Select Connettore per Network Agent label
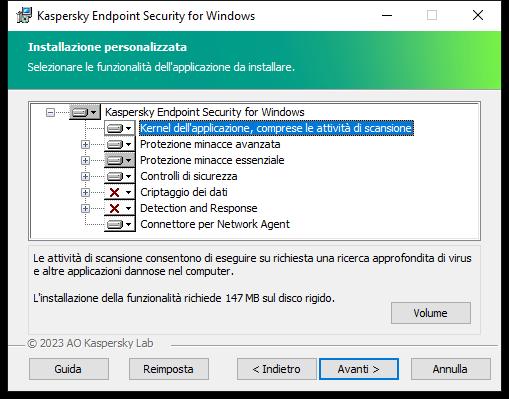The image size is (509, 399). pyautogui.click(x=215, y=224)
